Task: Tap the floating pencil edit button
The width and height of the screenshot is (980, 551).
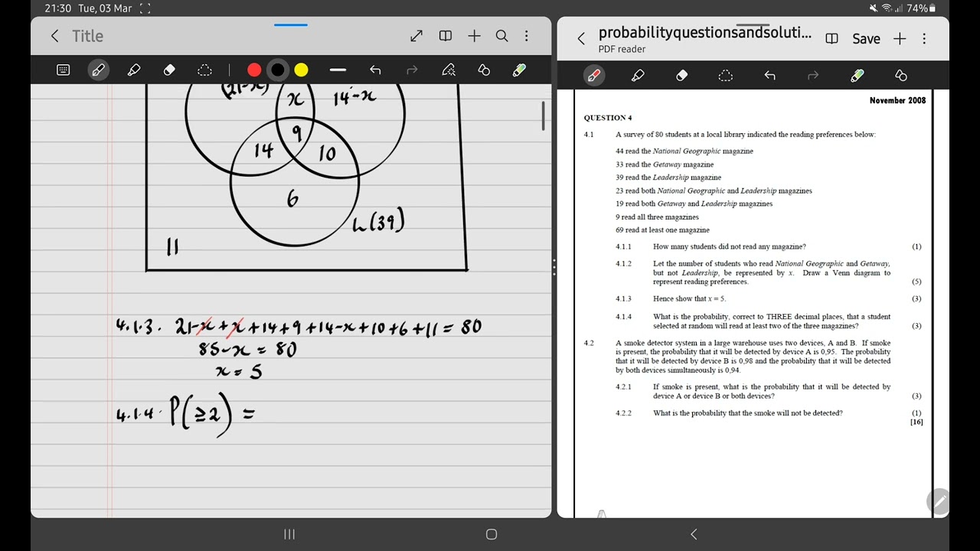Action: (x=939, y=502)
